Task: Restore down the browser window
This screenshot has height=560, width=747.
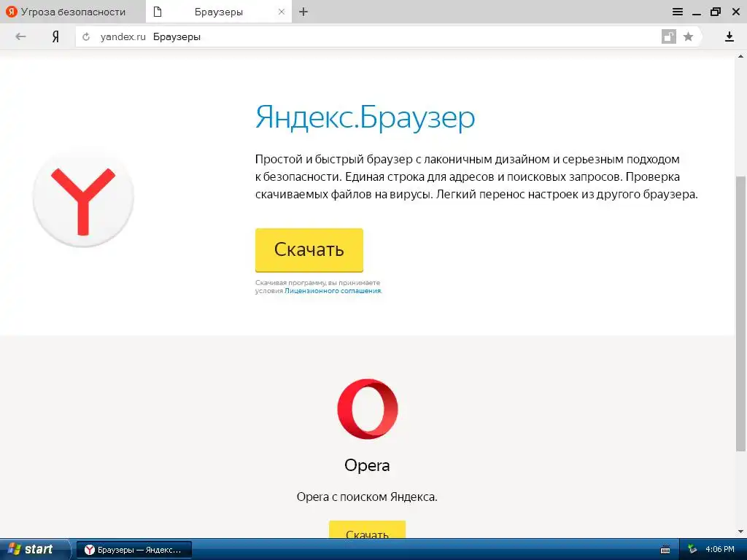Action: click(x=716, y=12)
